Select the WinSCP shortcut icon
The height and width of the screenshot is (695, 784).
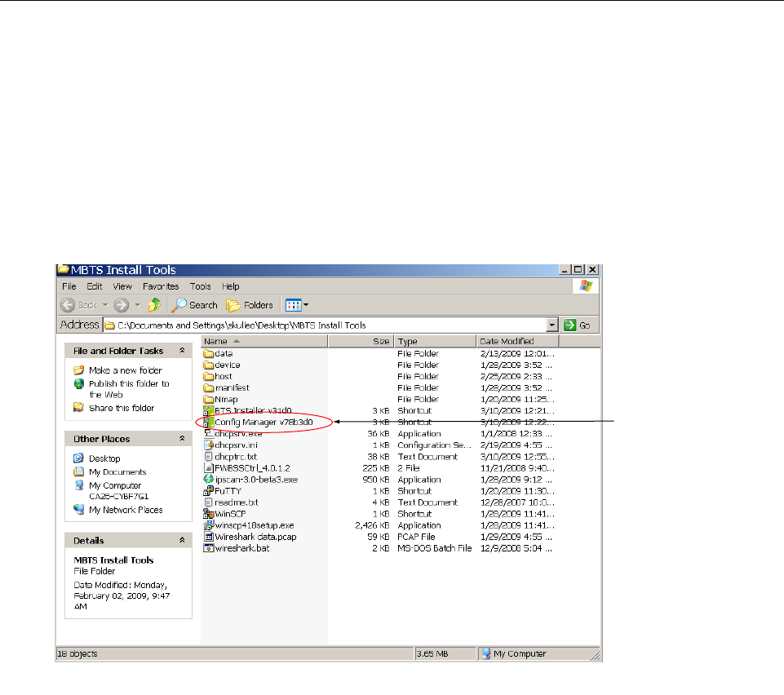coord(209,514)
